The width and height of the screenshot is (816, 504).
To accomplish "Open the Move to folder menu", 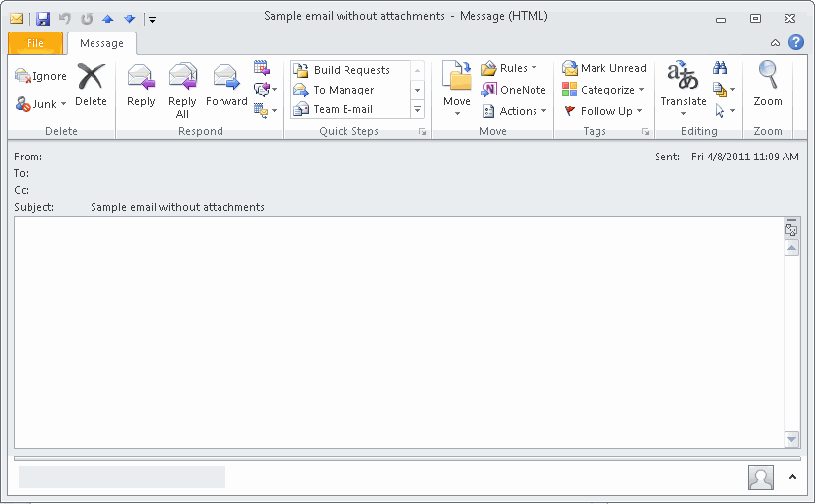I will pyautogui.click(x=457, y=89).
